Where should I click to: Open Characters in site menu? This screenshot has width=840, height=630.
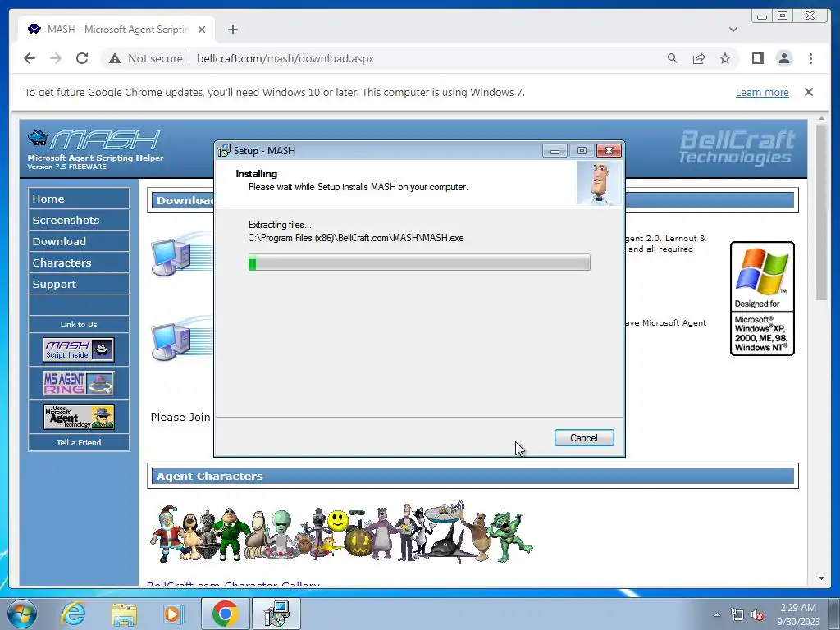79,263
